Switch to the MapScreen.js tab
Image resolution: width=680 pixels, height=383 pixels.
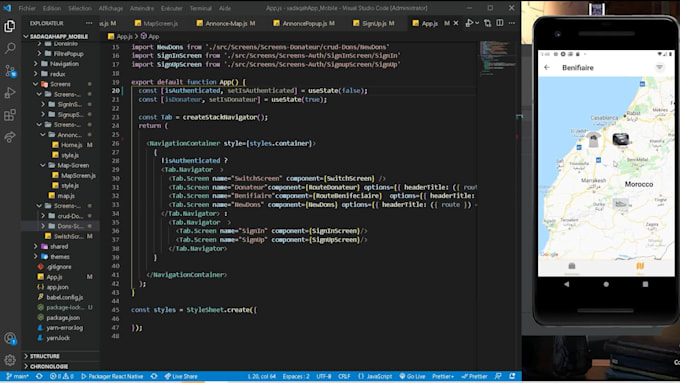coord(156,23)
